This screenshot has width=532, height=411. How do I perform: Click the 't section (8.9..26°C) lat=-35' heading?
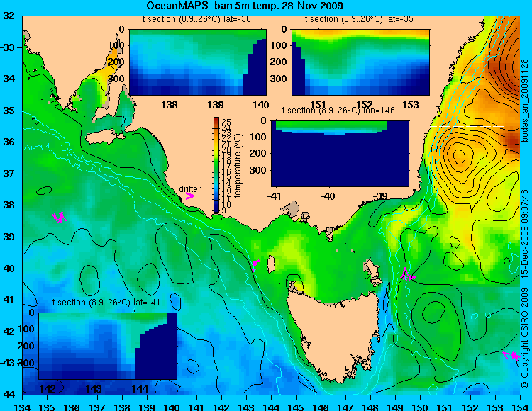[359, 19]
